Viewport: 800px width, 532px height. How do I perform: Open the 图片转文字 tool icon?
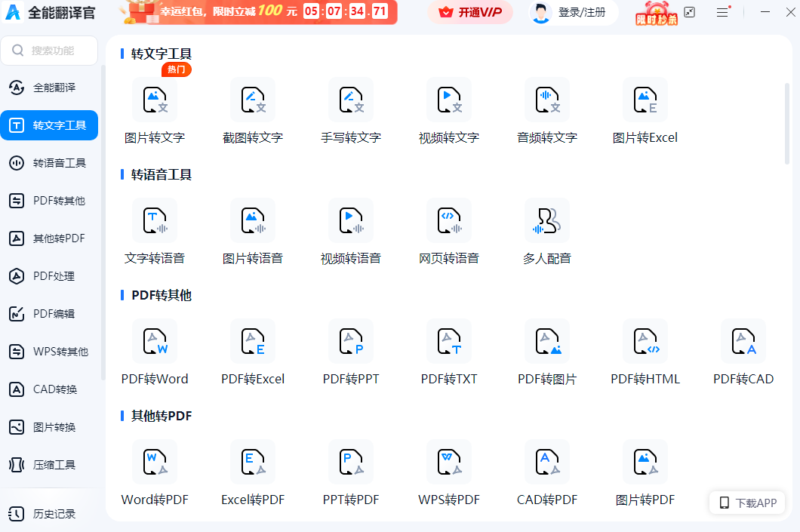155,100
